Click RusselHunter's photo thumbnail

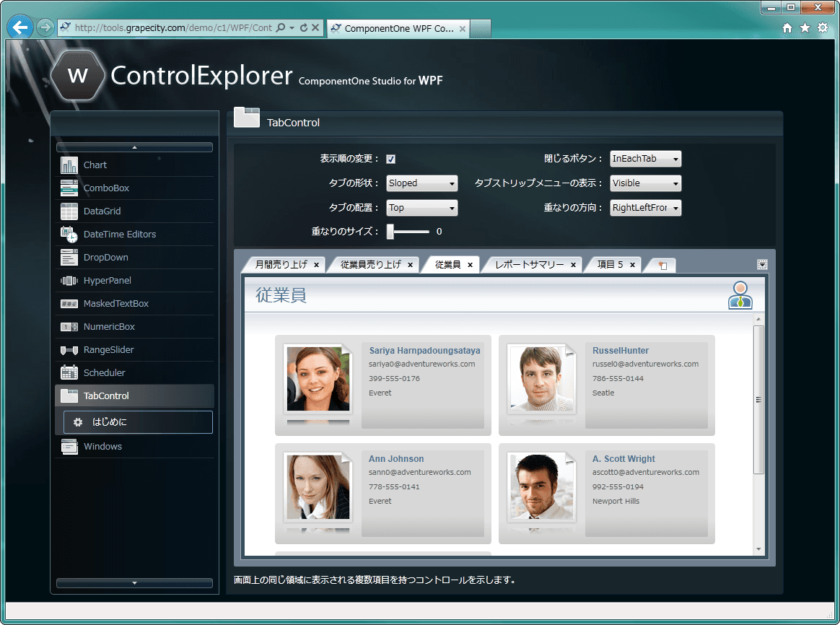pos(542,379)
